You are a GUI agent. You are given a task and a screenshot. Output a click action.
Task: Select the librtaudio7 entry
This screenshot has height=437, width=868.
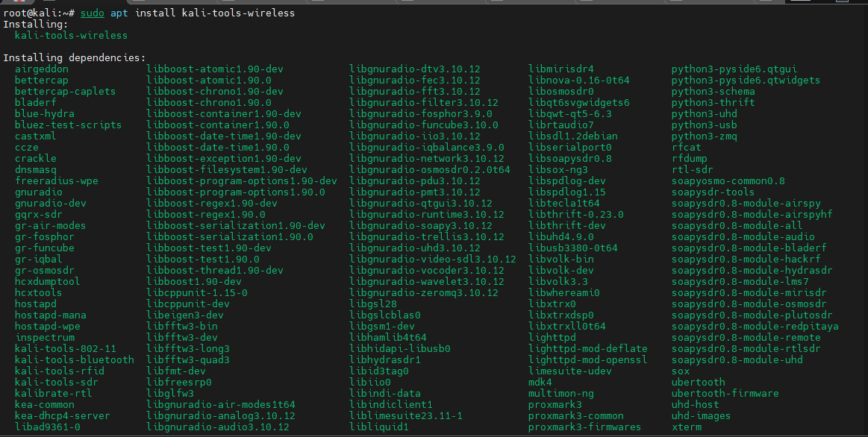pyautogui.click(x=561, y=125)
